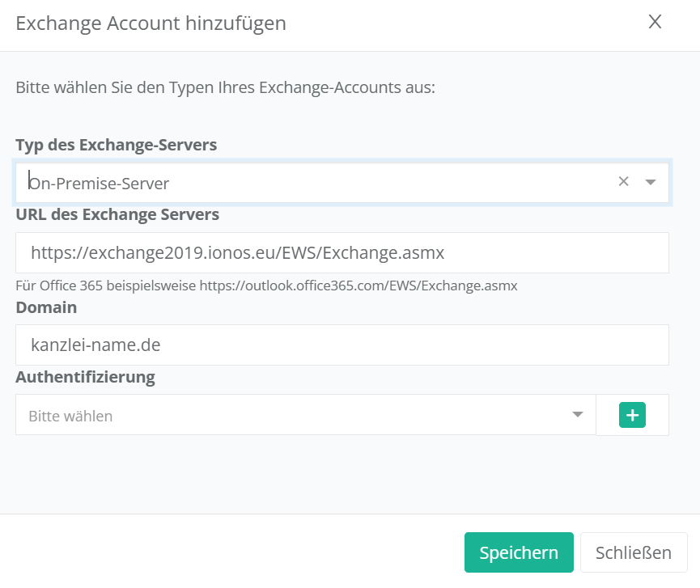Click the Exchange server URL input field
This screenshot has height=588, width=700.
pyautogui.click(x=342, y=253)
